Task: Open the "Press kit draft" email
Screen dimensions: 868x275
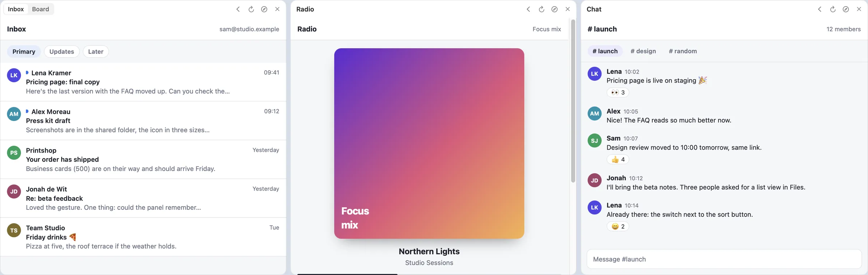Action: pyautogui.click(x=143, y=121)
